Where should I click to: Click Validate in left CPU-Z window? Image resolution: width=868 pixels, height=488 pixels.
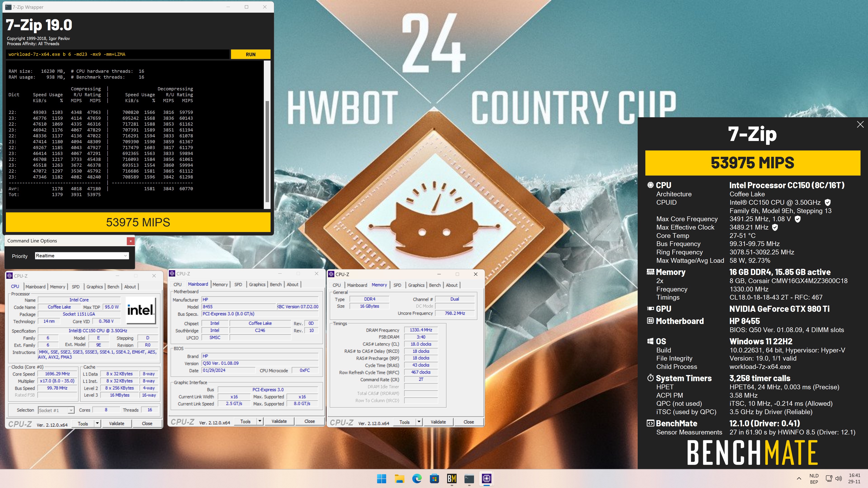(x=117, y=424)
